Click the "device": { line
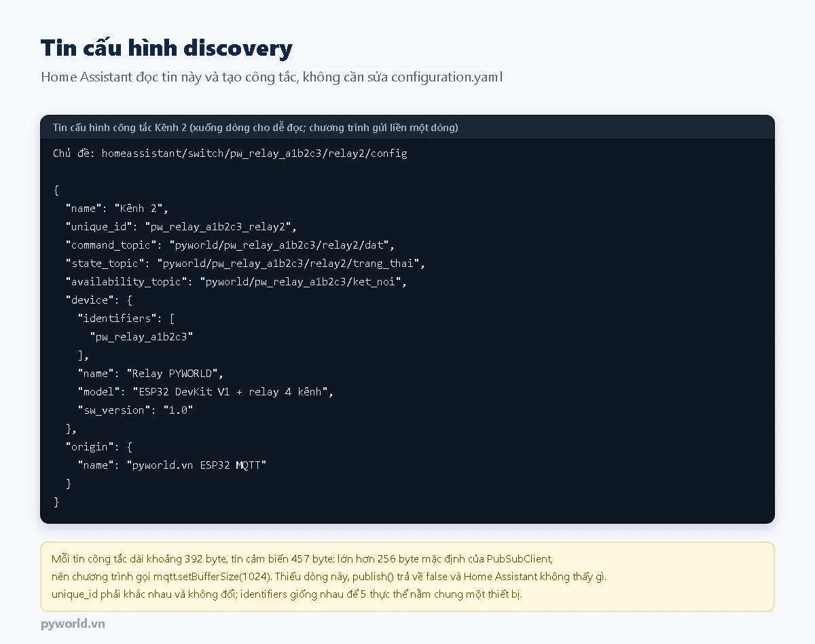The height and width of the screenshot is (644, 815). (x=98, y=300)
